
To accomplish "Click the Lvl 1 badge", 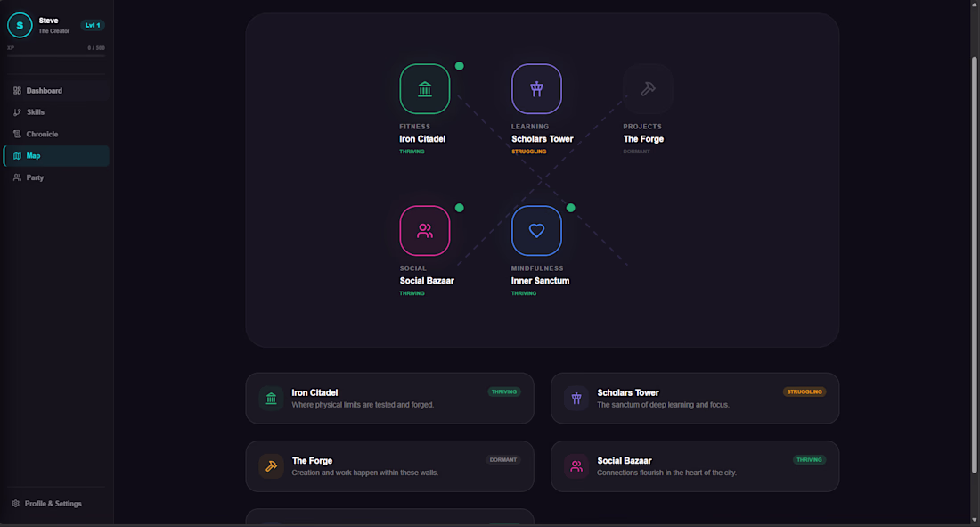I will (93, 25).
